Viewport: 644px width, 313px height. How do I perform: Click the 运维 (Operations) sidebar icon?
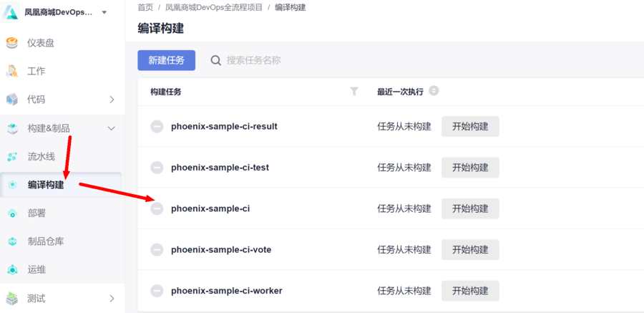(12, 270)
